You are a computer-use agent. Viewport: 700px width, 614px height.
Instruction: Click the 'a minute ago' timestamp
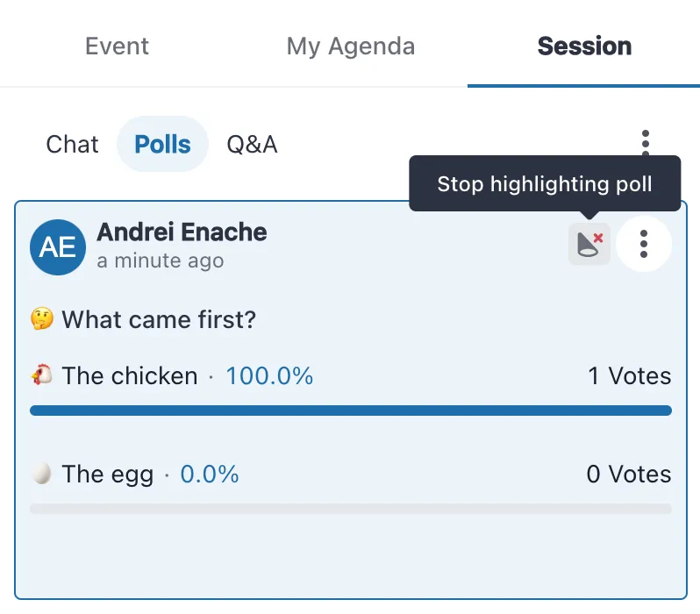pos(160,261)
